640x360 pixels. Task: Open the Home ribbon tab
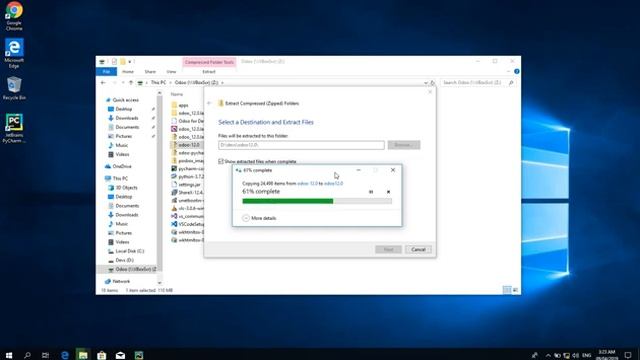pyautogui.click(x=128, y=71)
